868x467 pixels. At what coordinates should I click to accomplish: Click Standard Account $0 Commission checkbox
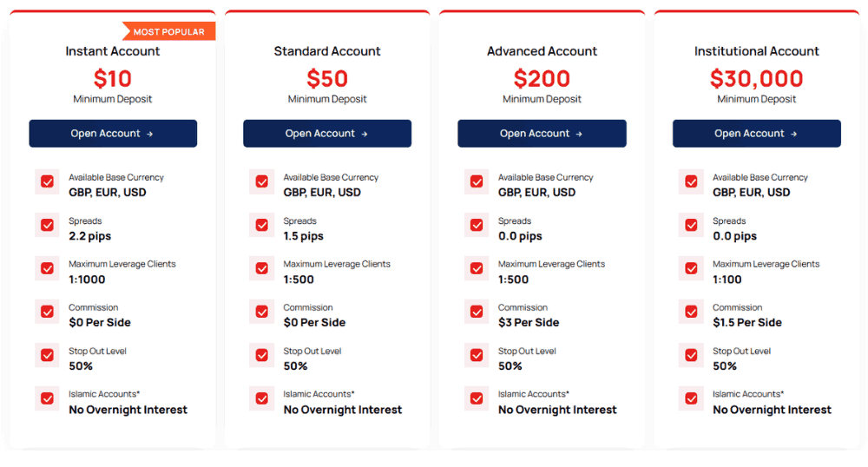pos(261,312)
